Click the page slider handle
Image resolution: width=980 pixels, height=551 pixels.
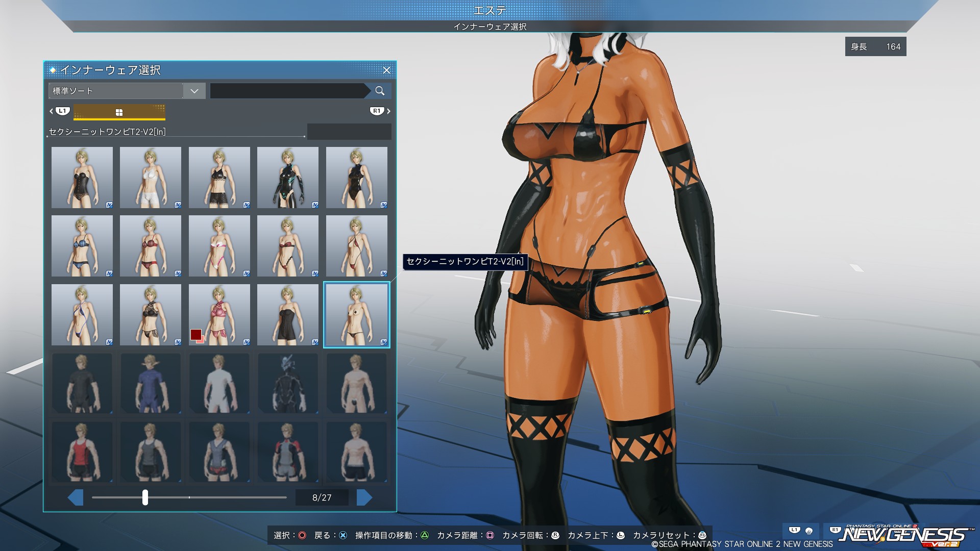(x=145, y=497)
